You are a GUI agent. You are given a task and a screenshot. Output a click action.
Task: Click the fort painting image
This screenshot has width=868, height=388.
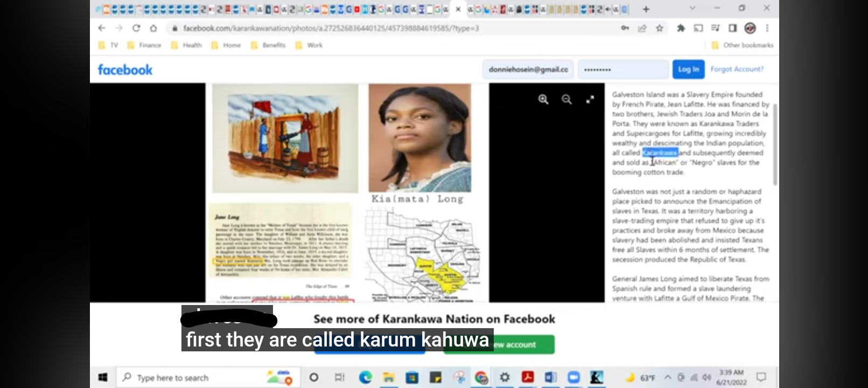285,138
